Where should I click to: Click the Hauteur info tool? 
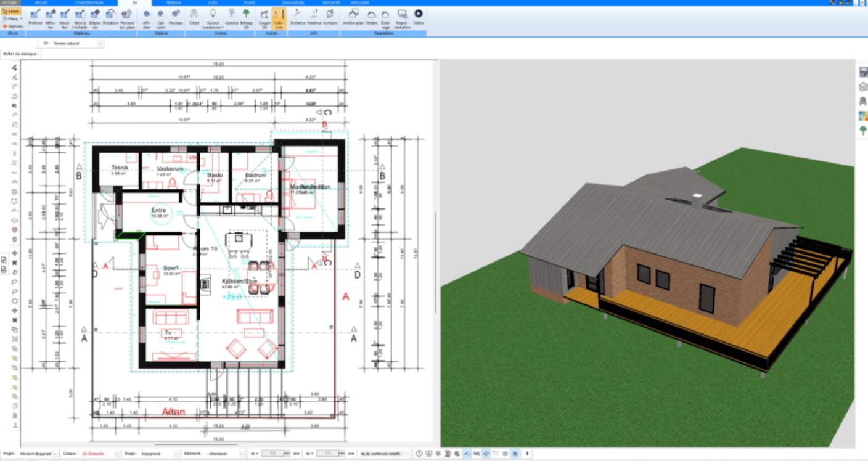[x=314, y=17]
